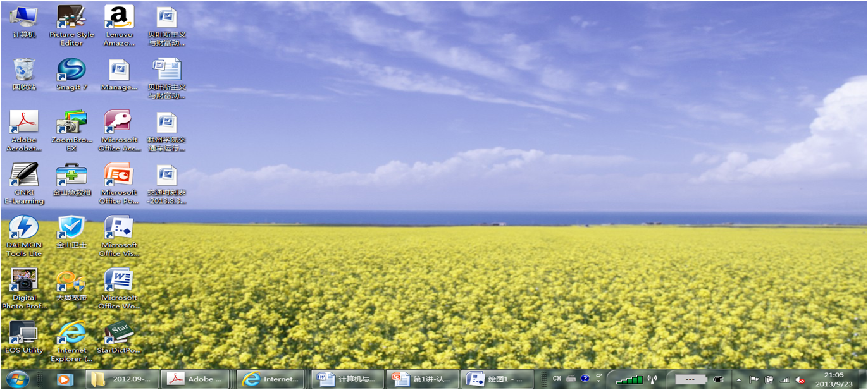Select the Picture Style Editor shortcut

pyautogui.click(x=71, y=26)
